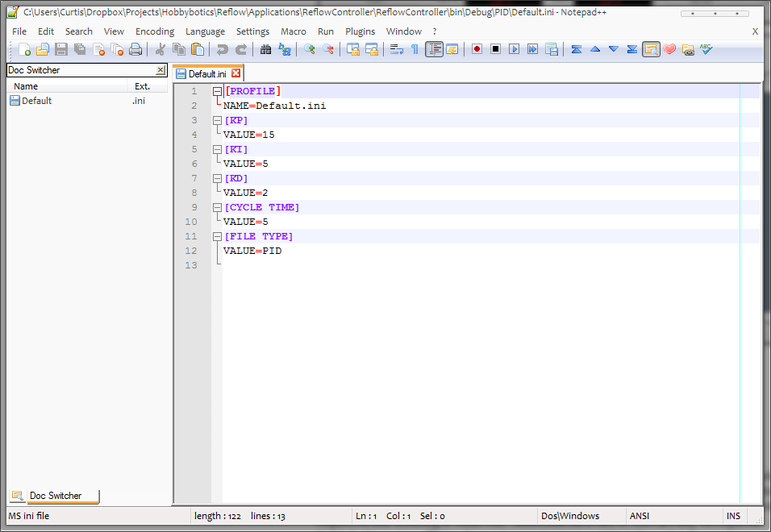
Task: Click the Replace toolbar icon
Action: (x=285, y=50)
